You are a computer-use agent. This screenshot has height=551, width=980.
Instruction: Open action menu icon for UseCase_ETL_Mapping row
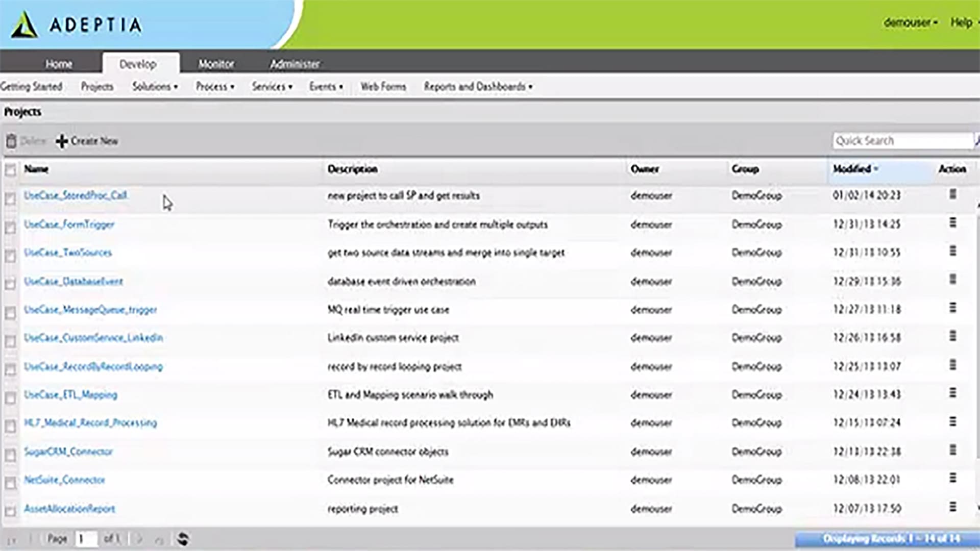952,393
